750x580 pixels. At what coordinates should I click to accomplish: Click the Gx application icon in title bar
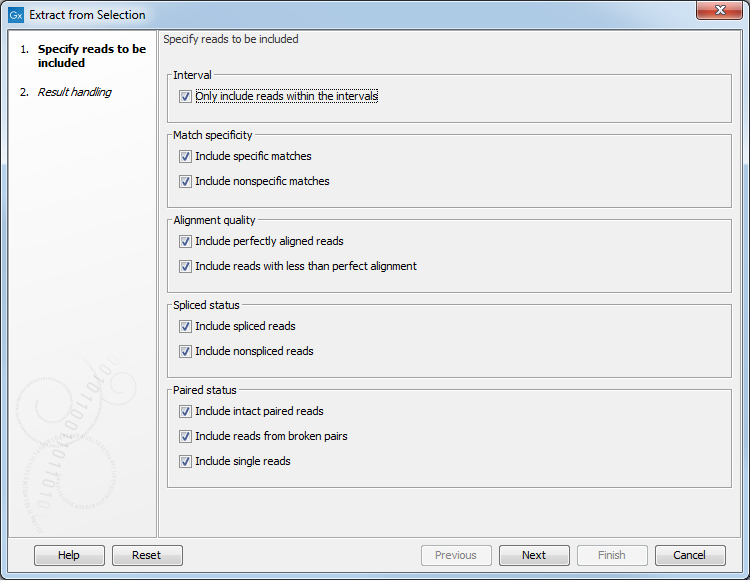click(x=16, y=15)
